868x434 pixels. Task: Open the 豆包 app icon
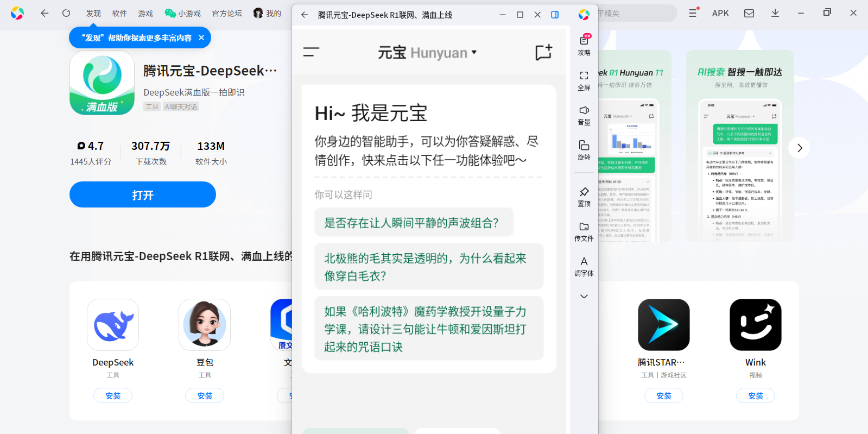click(x=205, y=325)
